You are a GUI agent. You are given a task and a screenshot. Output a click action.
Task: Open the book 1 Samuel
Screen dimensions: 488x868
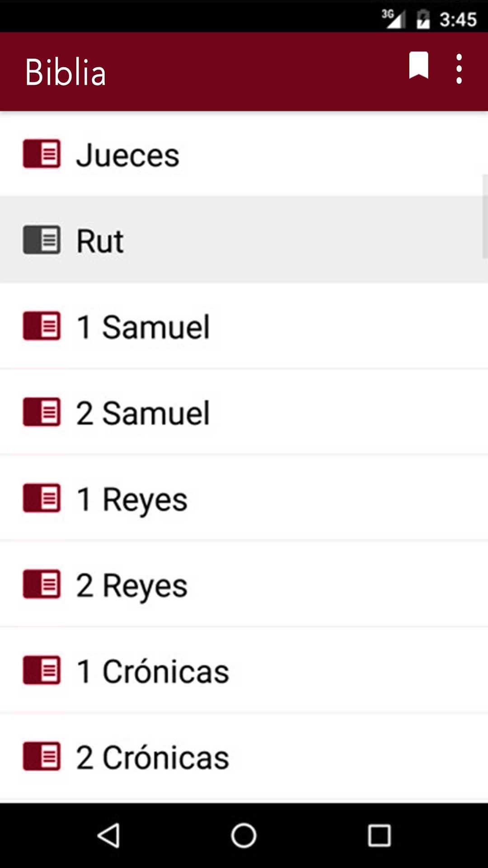pos(143,327)
